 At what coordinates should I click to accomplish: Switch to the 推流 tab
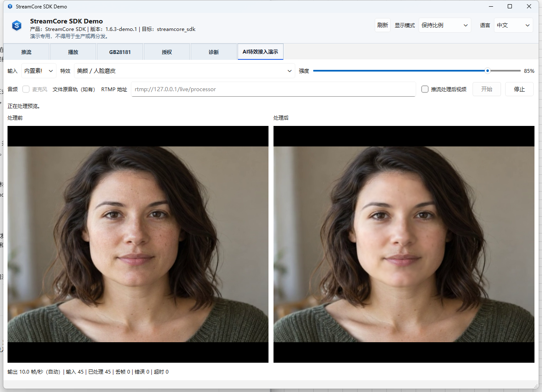26,52
